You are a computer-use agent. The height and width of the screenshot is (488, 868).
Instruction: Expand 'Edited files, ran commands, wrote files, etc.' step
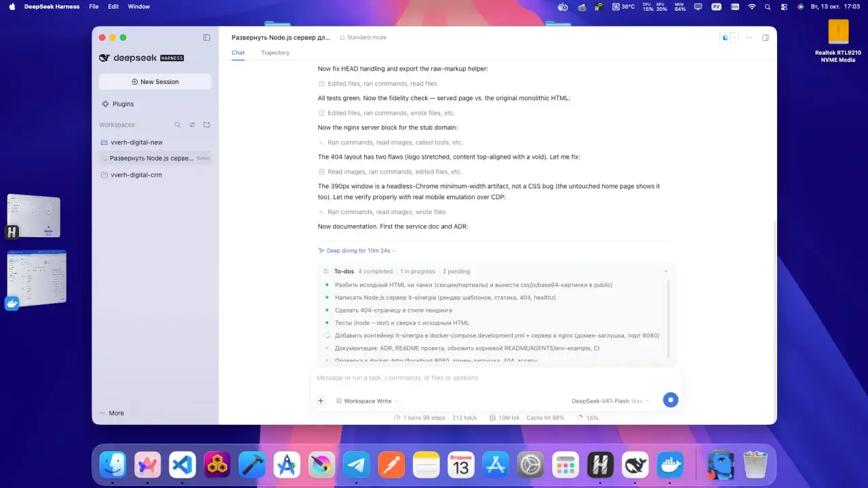[387, 113]
